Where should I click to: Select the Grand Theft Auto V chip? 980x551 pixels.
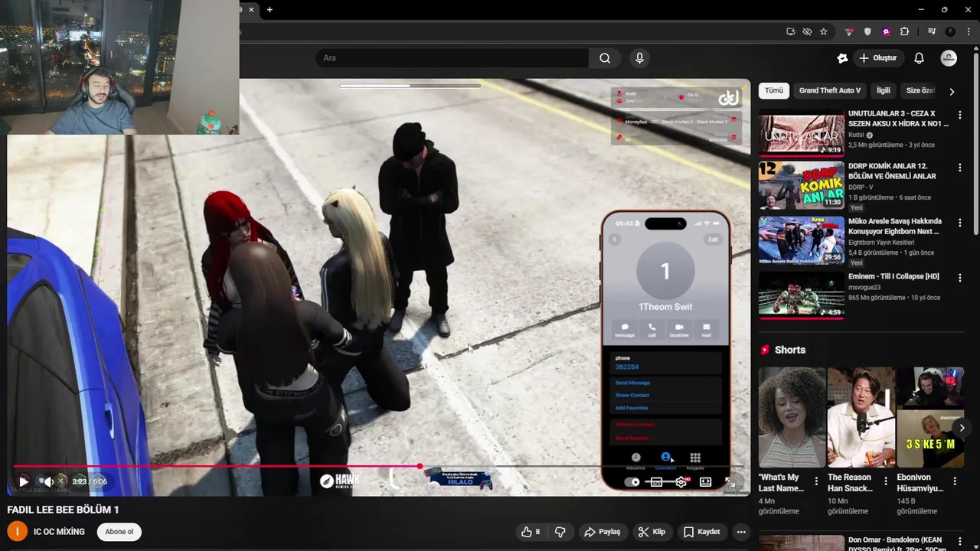coord(830,90)
